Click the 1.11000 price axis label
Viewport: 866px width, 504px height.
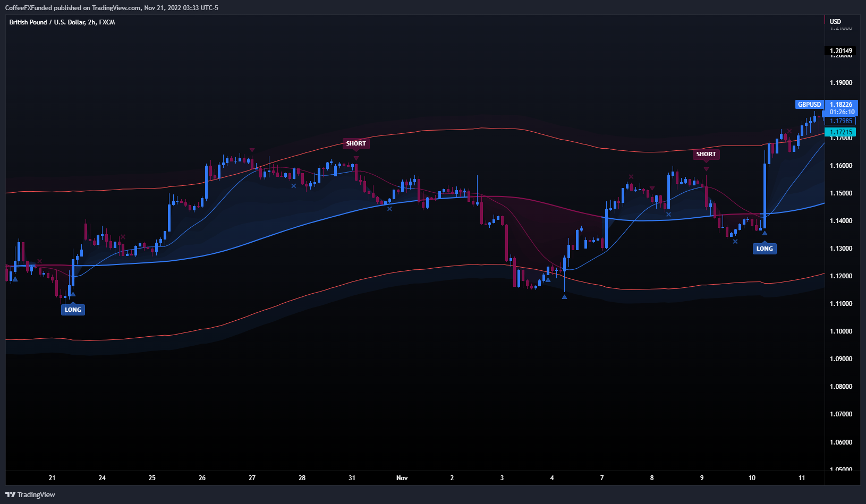tap(841, 304)
